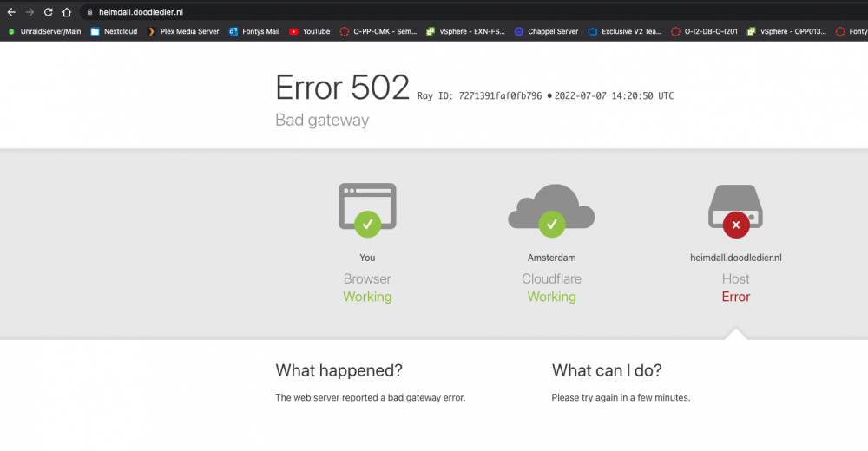Screen dimensions: 868x451
Task: Click the text Please try again in a few minutes
Action: (621, 398)
